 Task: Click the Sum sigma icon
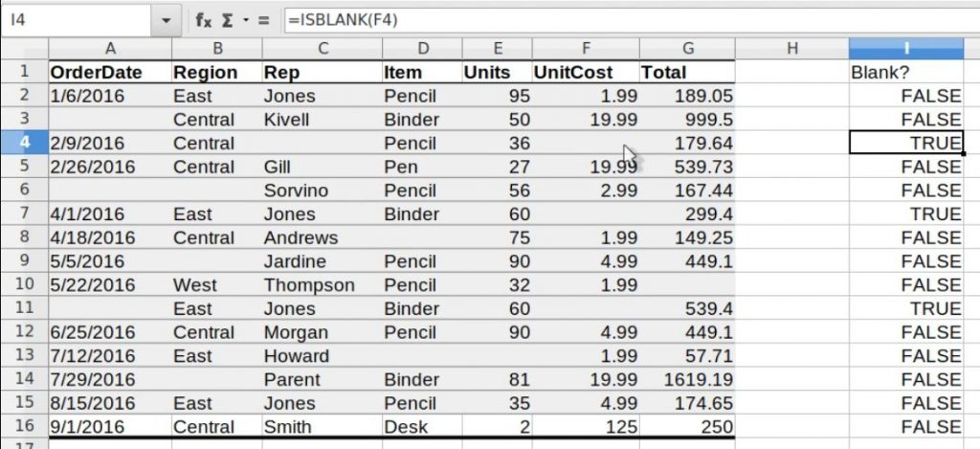click(228, 20)
